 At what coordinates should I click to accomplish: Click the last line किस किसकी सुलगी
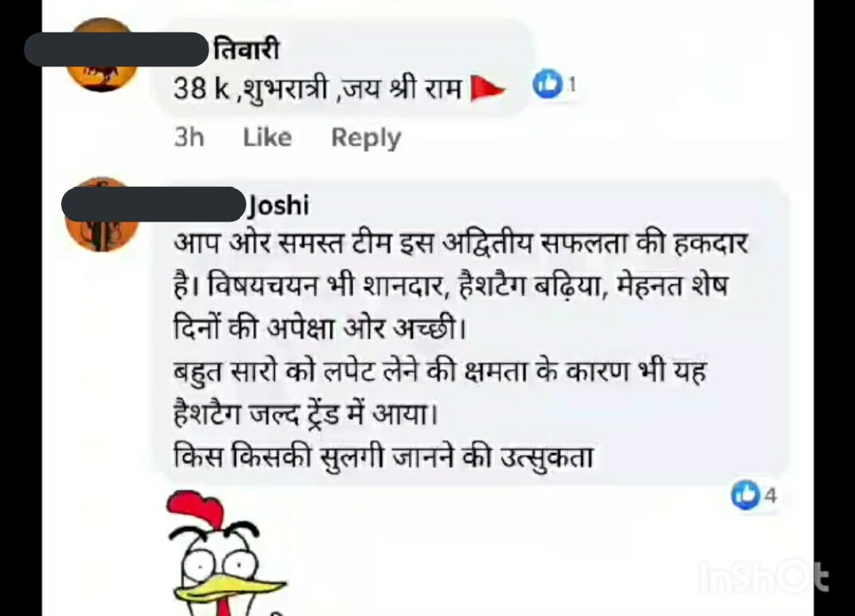point(384,456)
